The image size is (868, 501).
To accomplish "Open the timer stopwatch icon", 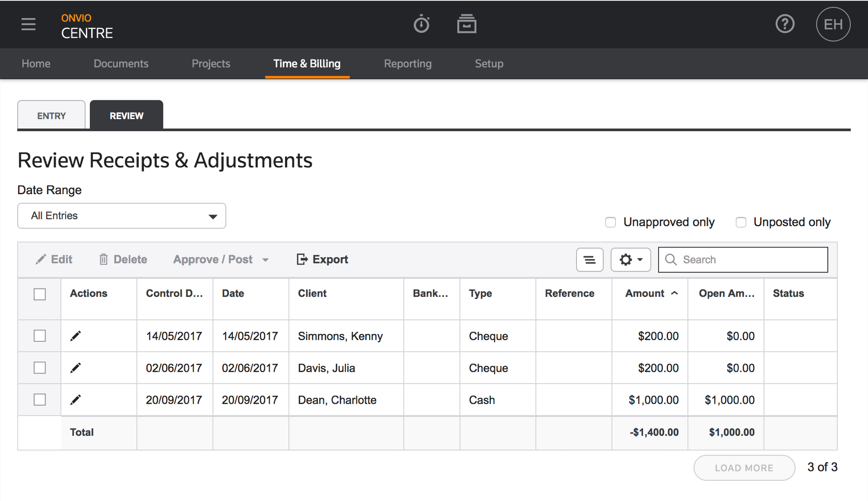I will coord(421,24).
